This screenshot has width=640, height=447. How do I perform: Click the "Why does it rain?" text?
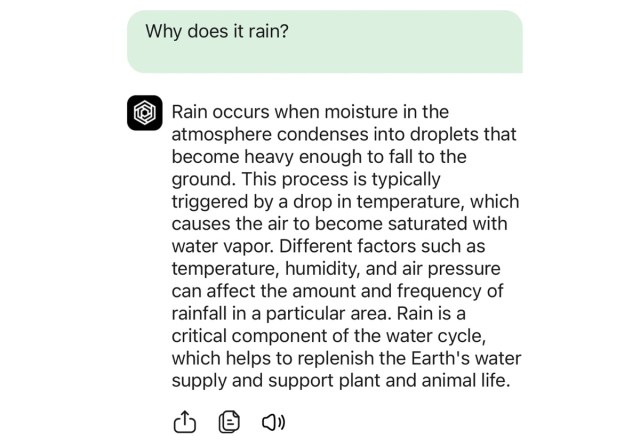(217, 31)
